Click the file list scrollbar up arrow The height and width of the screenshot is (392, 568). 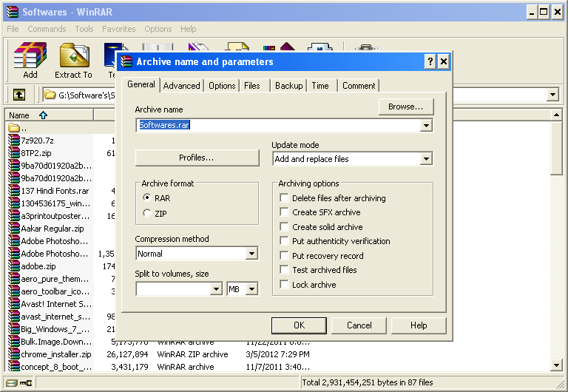[x=556, y=115]
